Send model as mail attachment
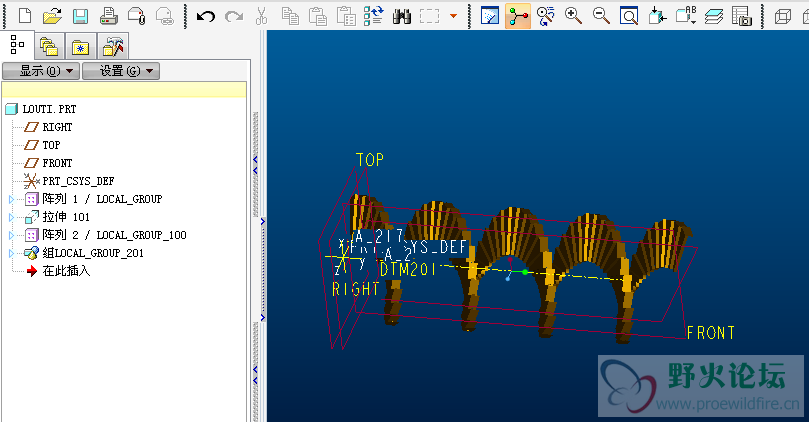 point(136,16)
